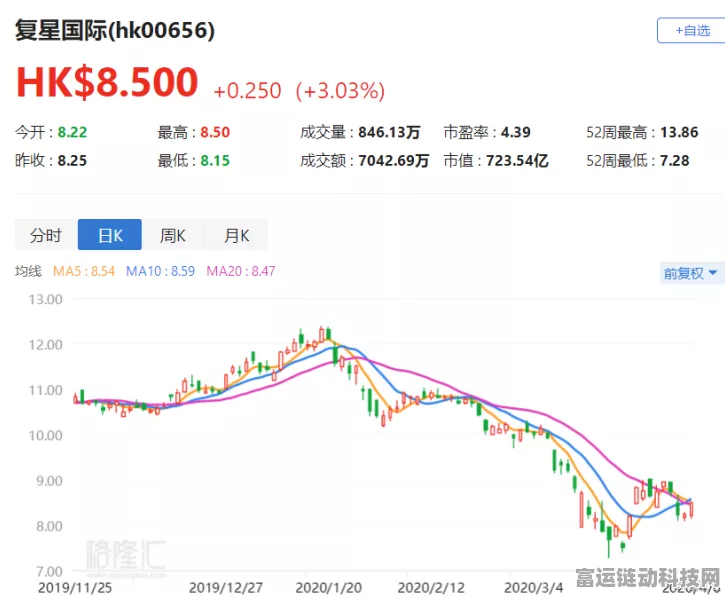Click the stock title 复星国际(hk00656)

click(x=115, y=31)
